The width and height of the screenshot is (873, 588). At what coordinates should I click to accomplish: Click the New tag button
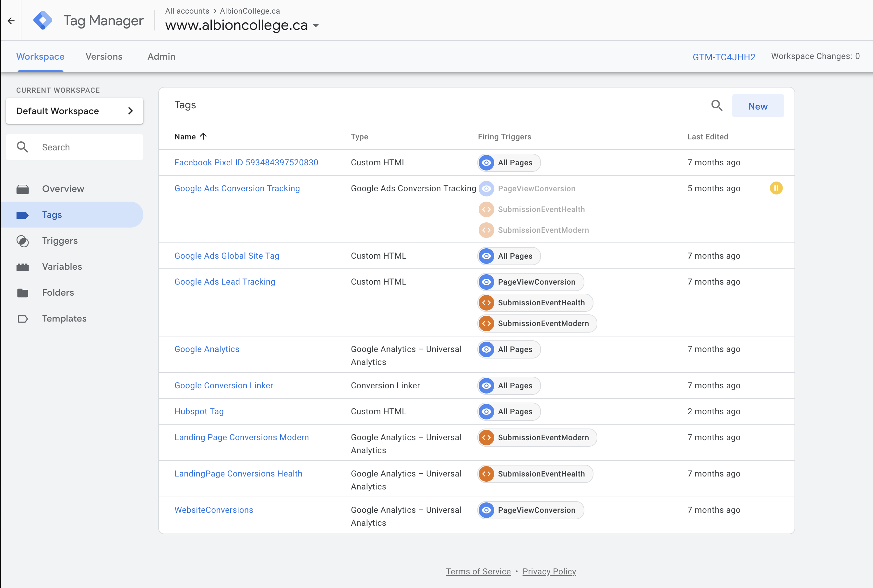[x=758, y=106]
